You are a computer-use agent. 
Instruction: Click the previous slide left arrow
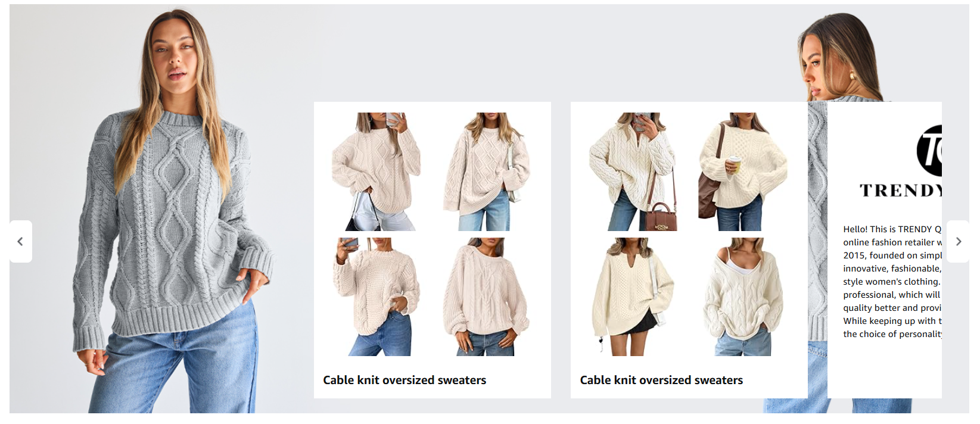click(20, 241)
